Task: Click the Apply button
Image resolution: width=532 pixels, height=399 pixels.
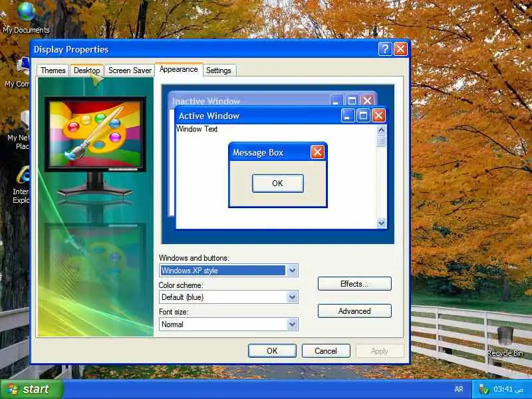Action: click(x=380, y=351)
